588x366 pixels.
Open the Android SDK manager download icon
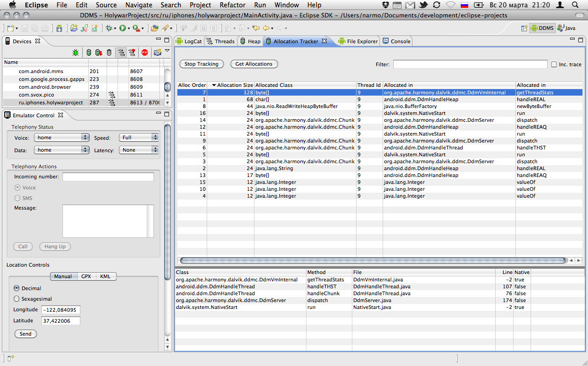(59, 29)
